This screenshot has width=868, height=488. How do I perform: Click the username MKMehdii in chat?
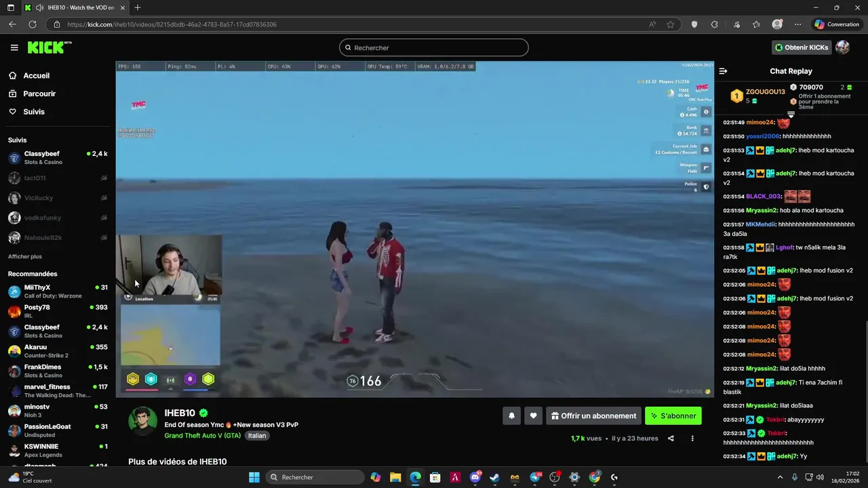click(x=761, y=224)
